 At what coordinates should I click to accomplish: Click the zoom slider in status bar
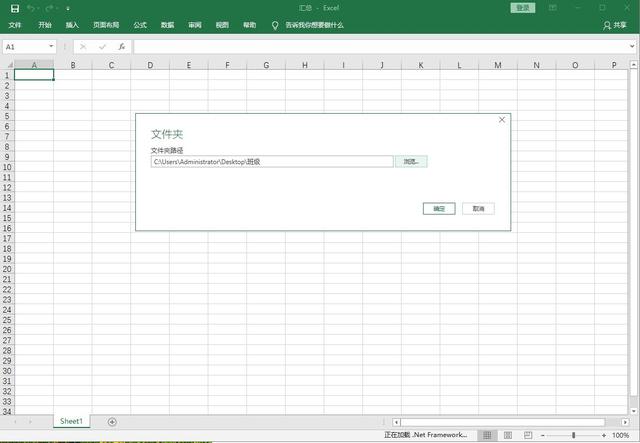coord(574,435)
